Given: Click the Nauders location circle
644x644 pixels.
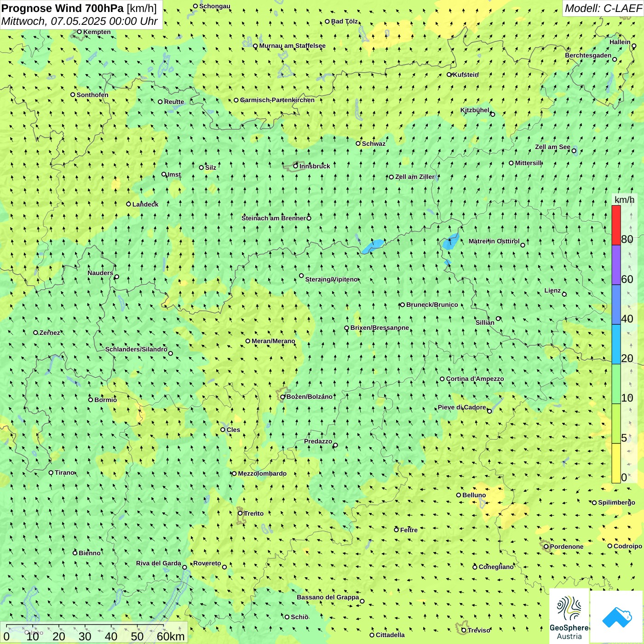Looking at the screenshot, I should click(x=116, y=276).
